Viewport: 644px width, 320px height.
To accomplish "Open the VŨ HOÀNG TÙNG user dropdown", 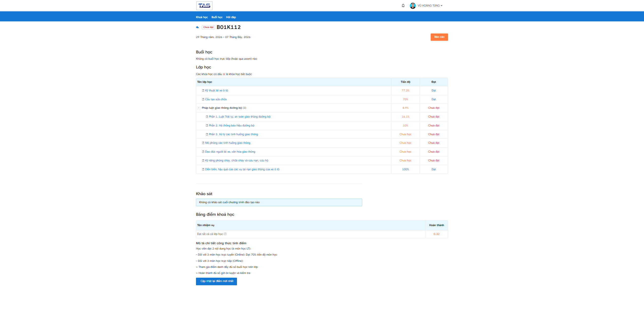I will 430,6.
